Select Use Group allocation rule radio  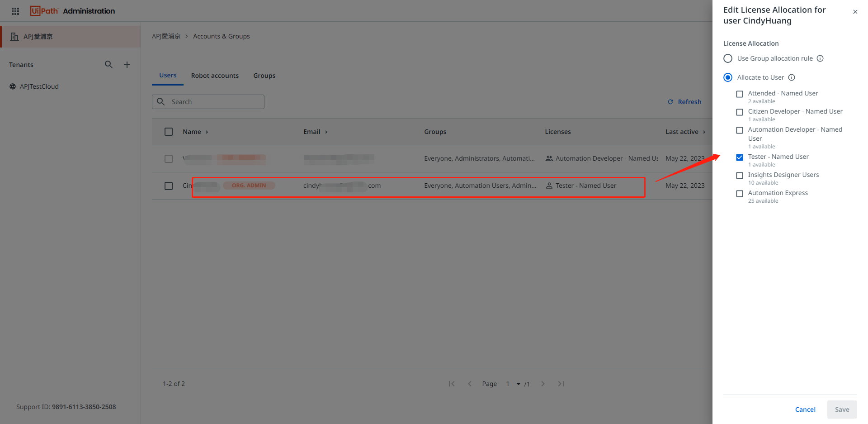728,58
